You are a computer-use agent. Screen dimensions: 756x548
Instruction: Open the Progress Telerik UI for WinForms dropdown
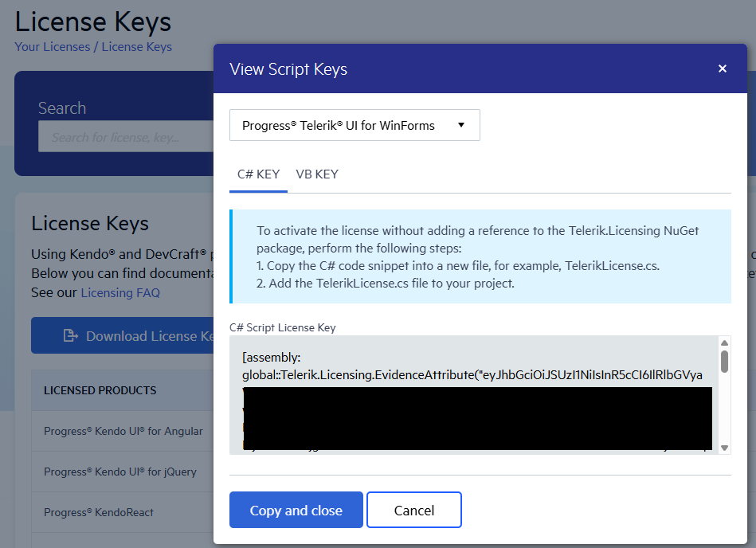pyautogui.click(x=354, y=125)
